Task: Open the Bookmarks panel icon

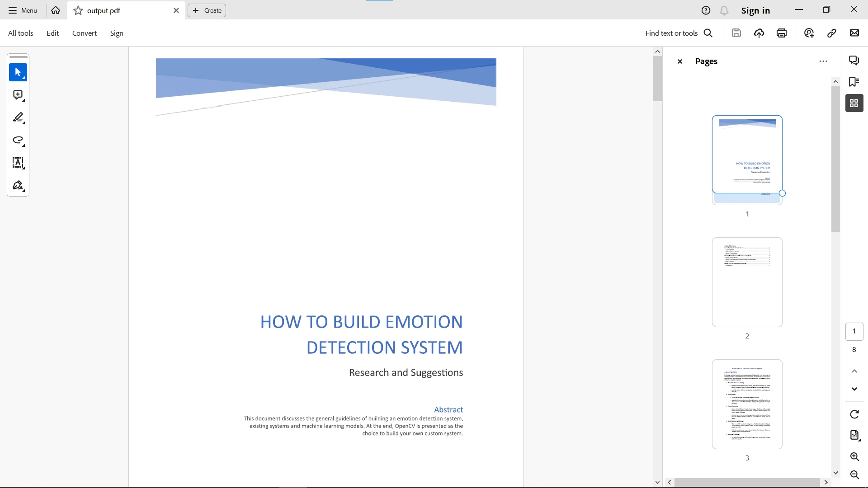Action: 854,82
